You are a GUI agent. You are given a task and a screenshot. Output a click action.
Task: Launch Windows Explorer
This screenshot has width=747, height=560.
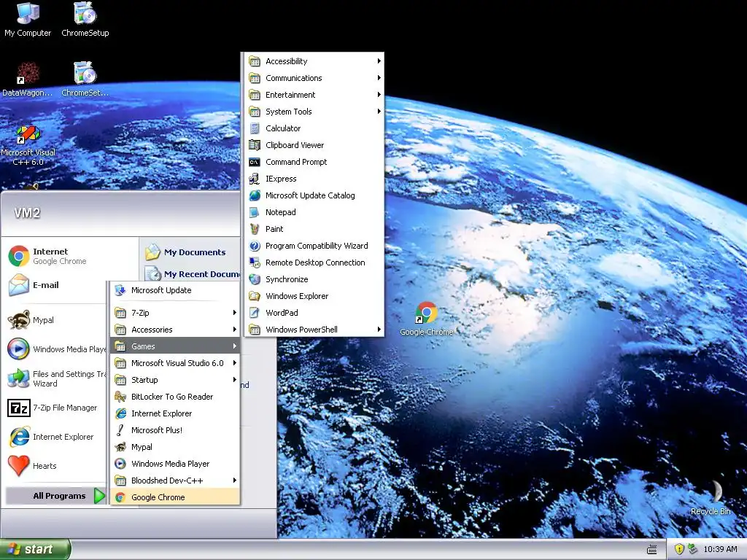point(314,296)
